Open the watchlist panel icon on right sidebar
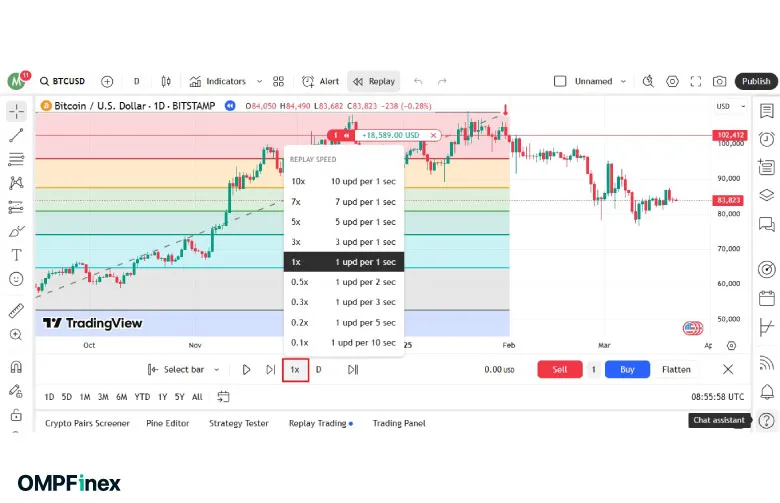This screenshot has height=503, width=780. tap(766, 111)
